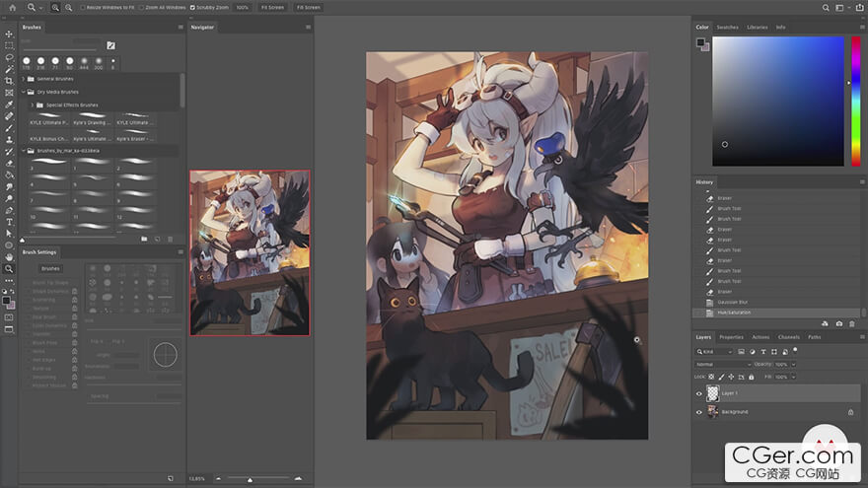Open the search icon at top right
This screenshot has height=488, width=868.
click(826, 7)
